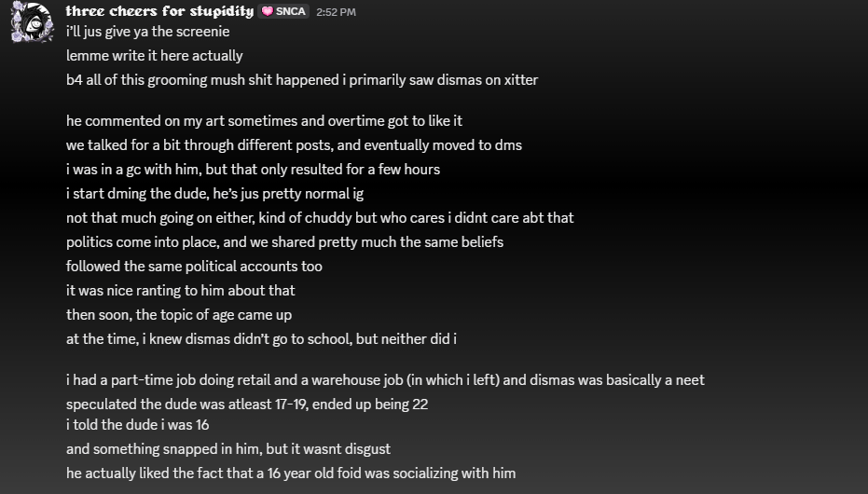The image size is (868, 494).
Task: Click the line "politics come into place"
Action: 284,242
